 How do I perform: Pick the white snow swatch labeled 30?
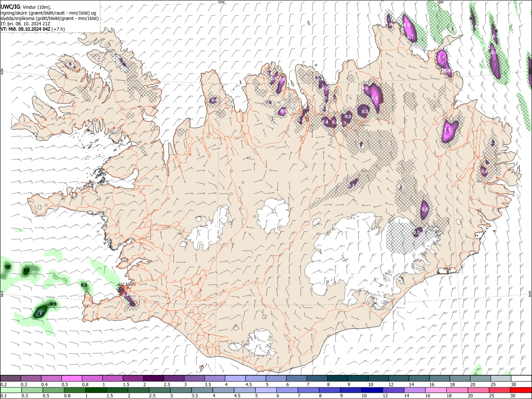(521, 378)
